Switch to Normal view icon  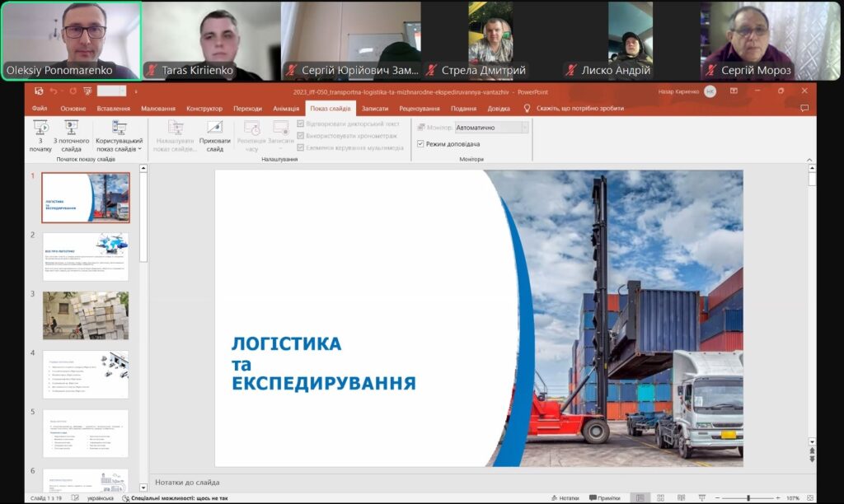pyautogui.click(x=640, y=498)
